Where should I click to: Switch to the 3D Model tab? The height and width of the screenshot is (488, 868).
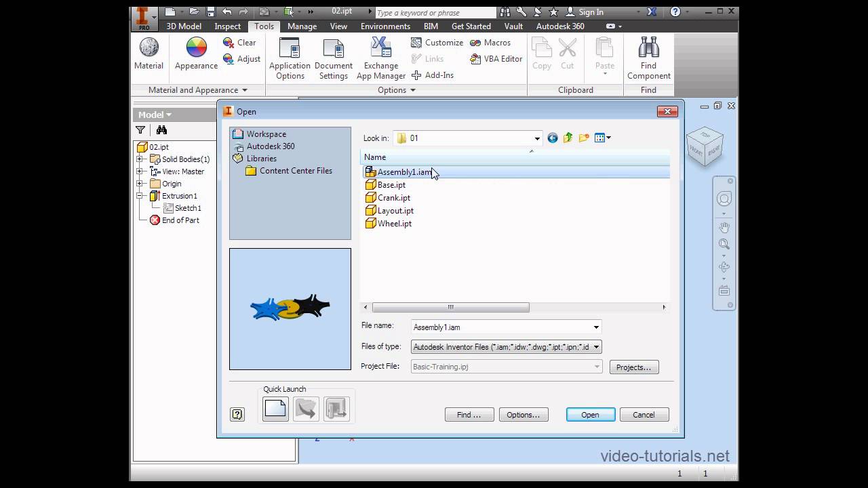click(184, 26)
